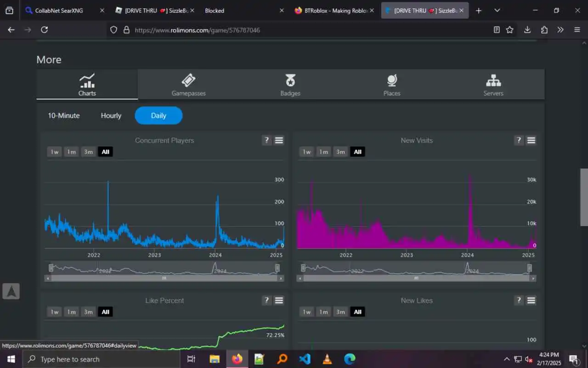The image size is (588, 368).
Task: Set New Likes range to 3m
Action: [340, 312]
